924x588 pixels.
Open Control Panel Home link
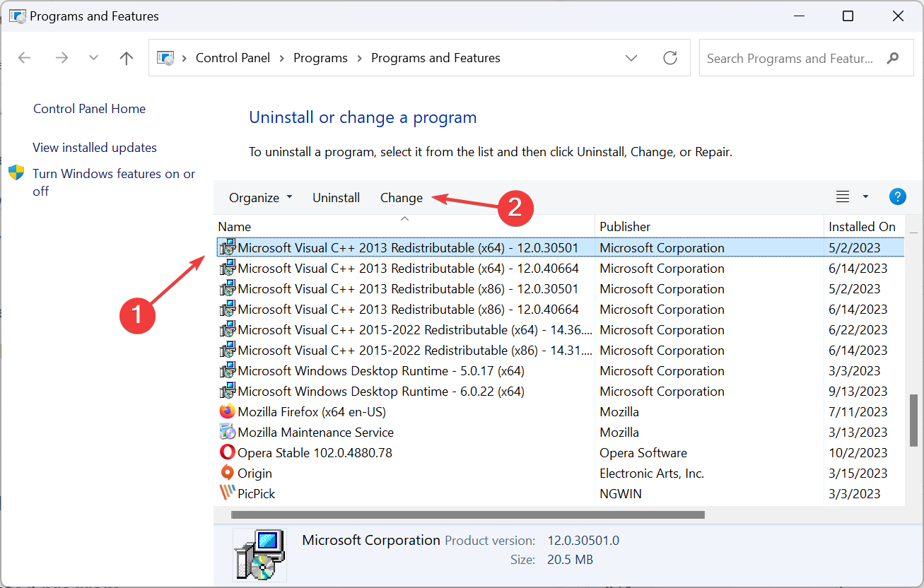coord(89,109)
